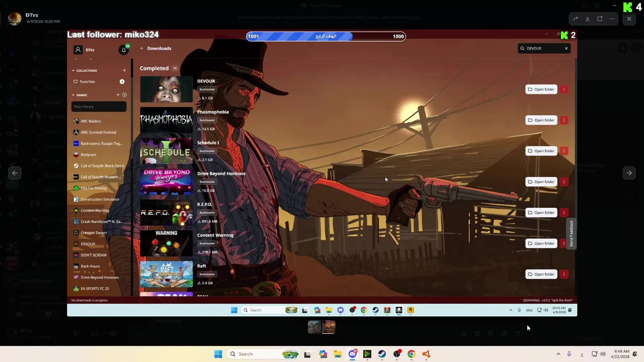
Task: Click the circular icon right of Games plus
Action: pyautogui.click(x=124, y=95)
